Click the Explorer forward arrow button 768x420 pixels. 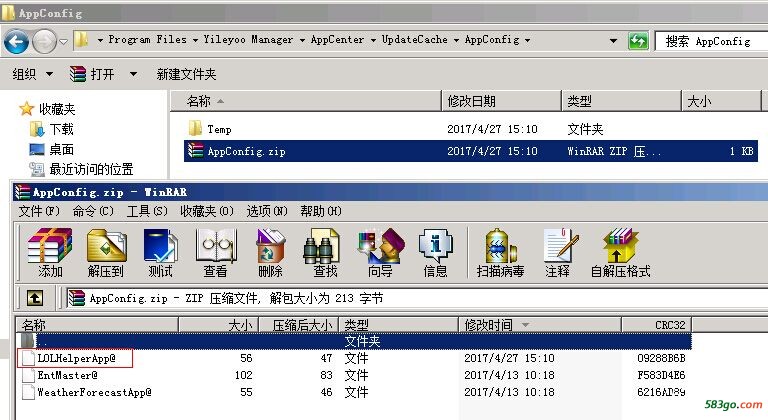[x=45, y=42]
